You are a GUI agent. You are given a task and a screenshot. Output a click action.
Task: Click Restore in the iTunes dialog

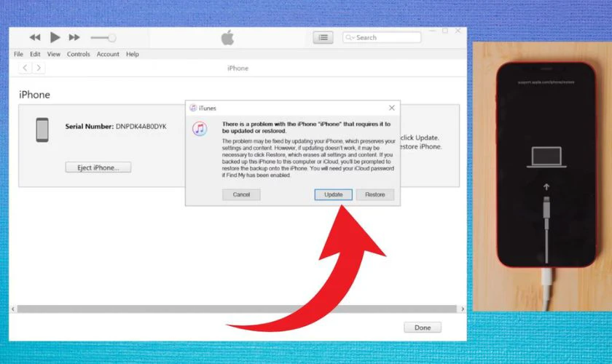click(x=374, y=194)
